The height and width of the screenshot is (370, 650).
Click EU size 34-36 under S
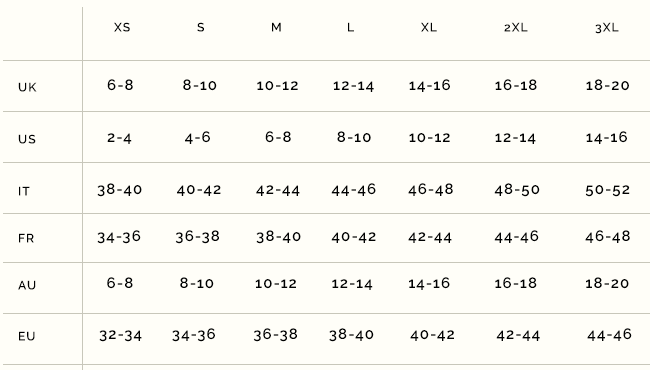(x=194, y=335)
